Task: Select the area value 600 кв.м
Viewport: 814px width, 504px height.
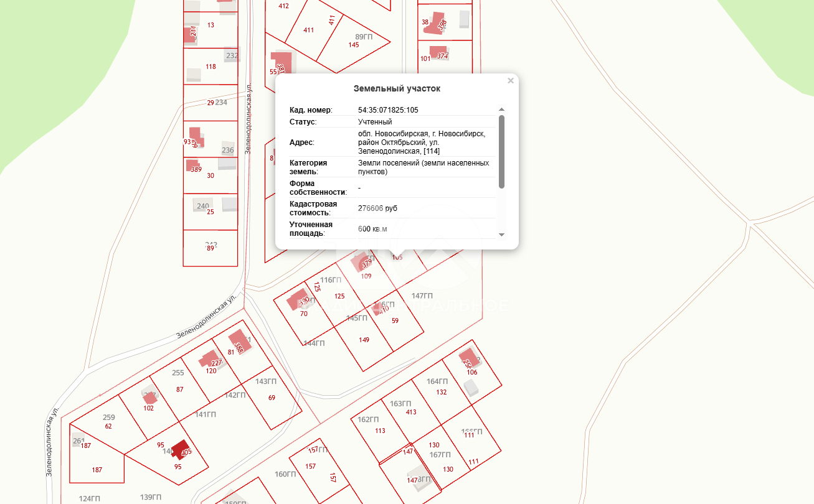Action: 372,229
